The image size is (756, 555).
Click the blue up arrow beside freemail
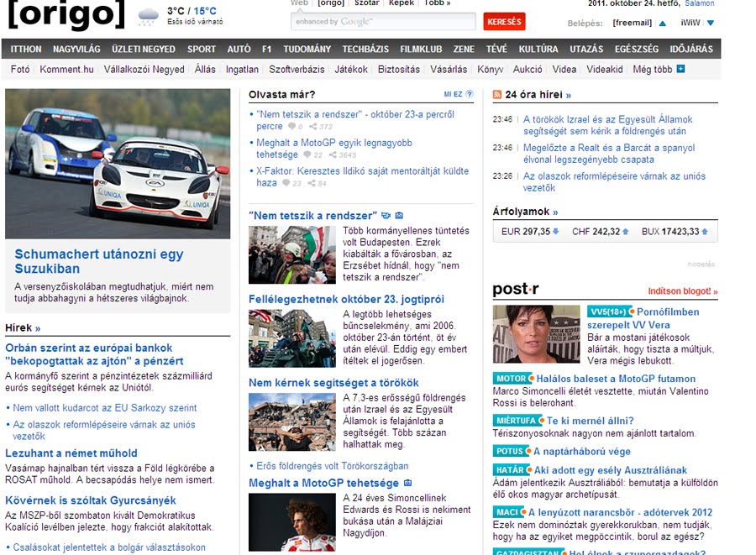pyautogui.click(x=663, y=24)
